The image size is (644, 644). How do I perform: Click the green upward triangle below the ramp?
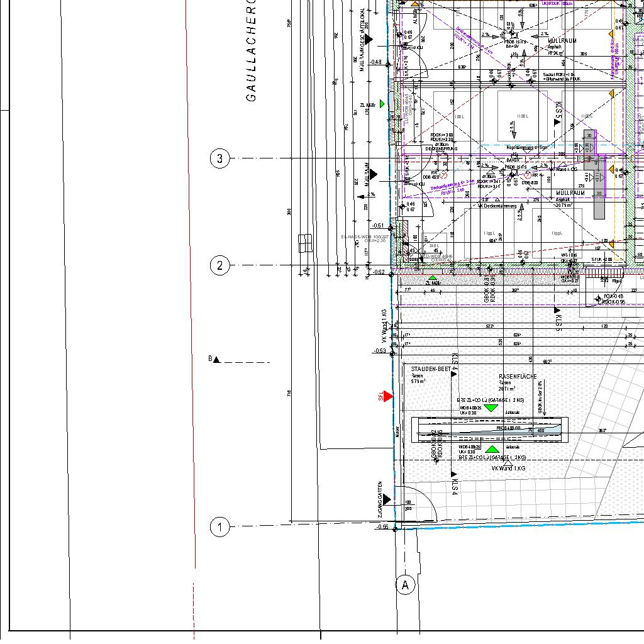point(492,449)
